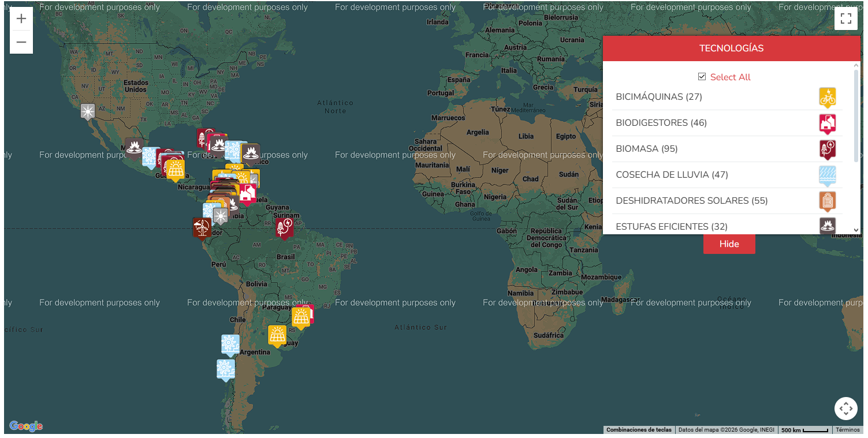Open the map camera controls button
Viewport: 868px width, 438px height.
click(845, 409)
